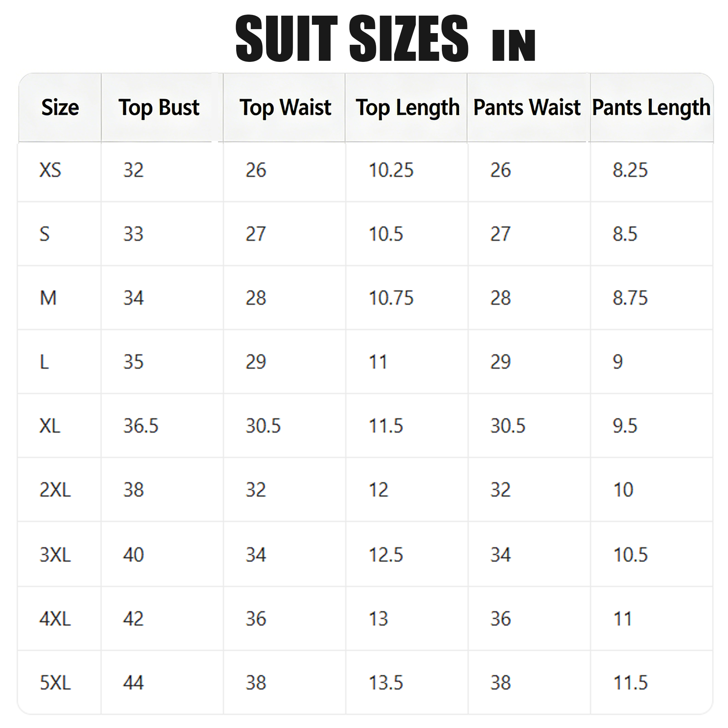Select the 44 bust value for 5XL

[x=133, y=683]
